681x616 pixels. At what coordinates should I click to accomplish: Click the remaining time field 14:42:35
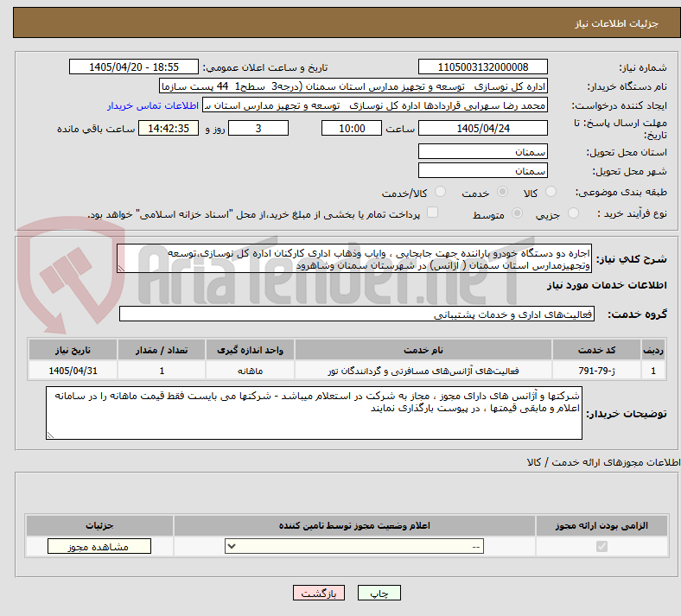169,128
